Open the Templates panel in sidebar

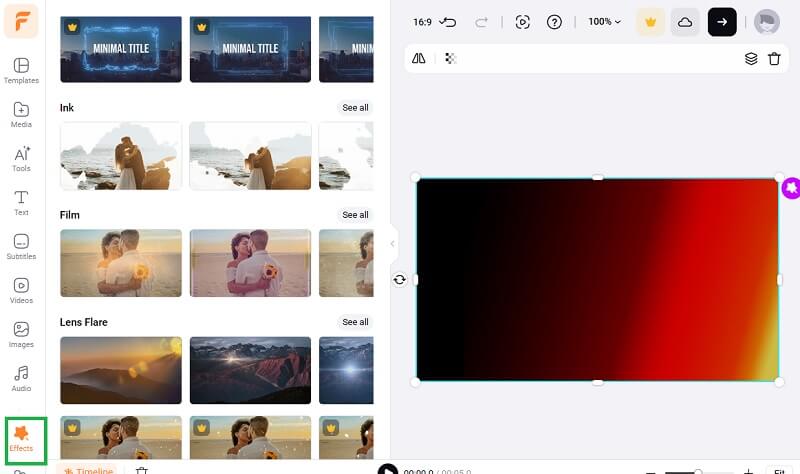coord(21,70)
